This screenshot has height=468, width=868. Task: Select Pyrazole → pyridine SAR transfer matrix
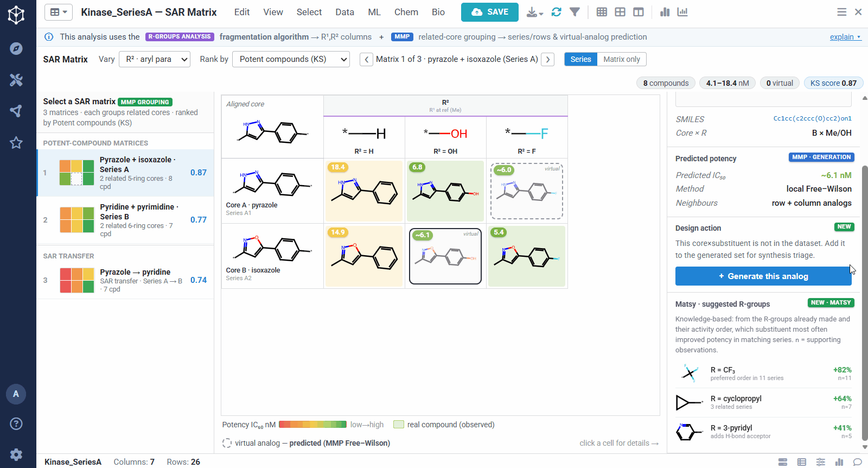pos(125,280)
